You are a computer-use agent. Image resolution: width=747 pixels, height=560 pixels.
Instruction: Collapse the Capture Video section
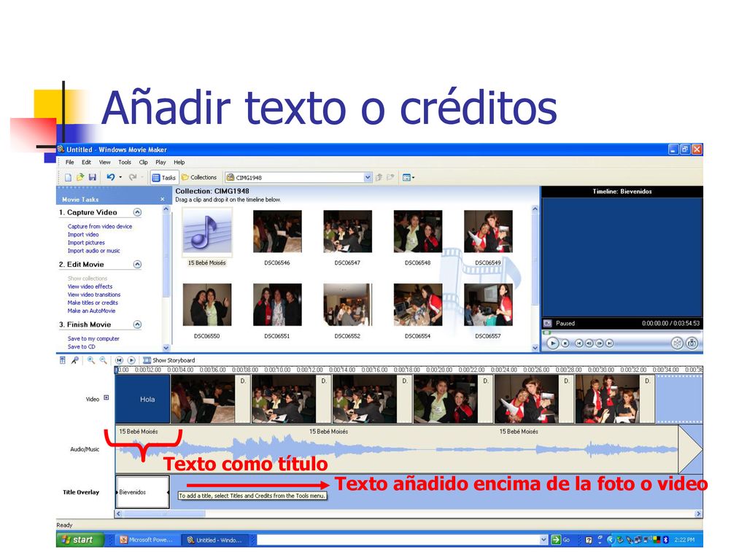[137, 212]
